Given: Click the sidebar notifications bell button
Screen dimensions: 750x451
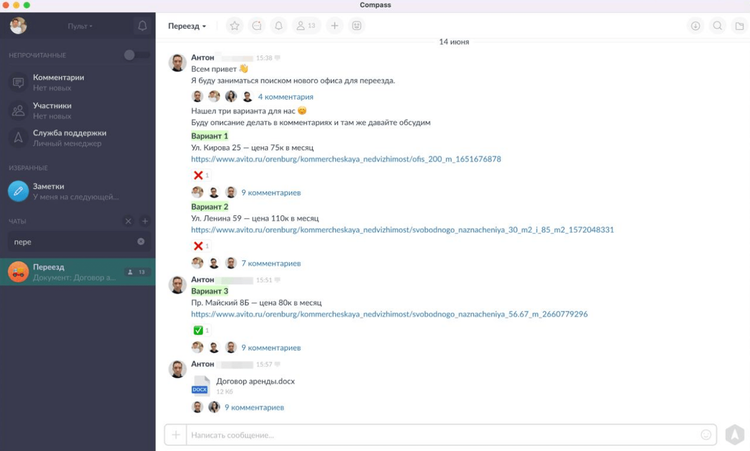Looking at the screenshot, I should 142,26.
